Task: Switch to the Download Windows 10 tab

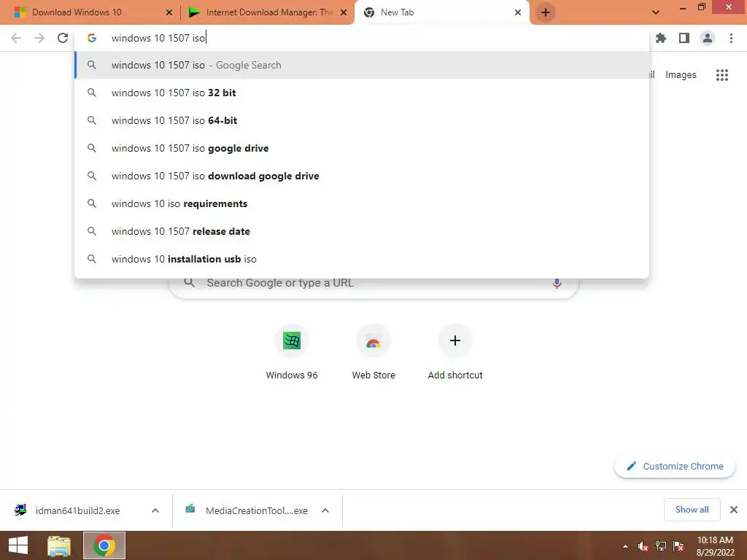Action: [x=90, y=12]
